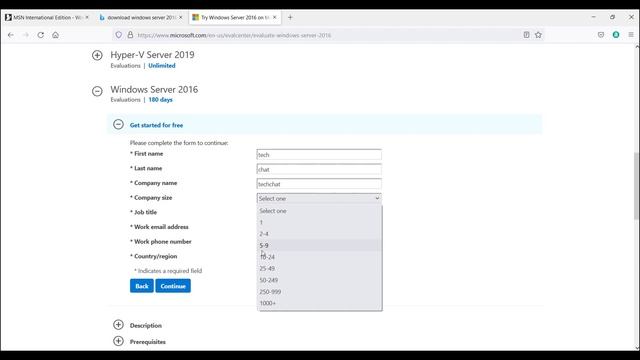Screen dimensions: 640x360
Task: Open the browser hamburger menu
Action: (631, 35)
